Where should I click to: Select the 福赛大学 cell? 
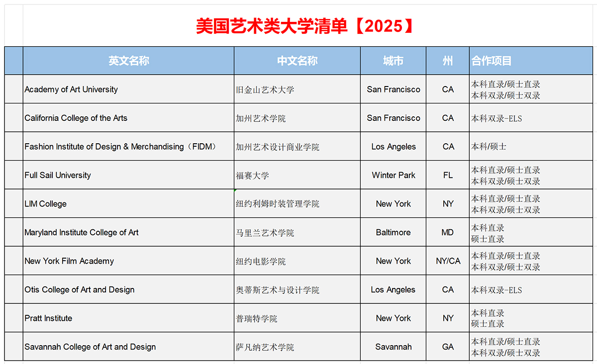[x=251, y=175]
